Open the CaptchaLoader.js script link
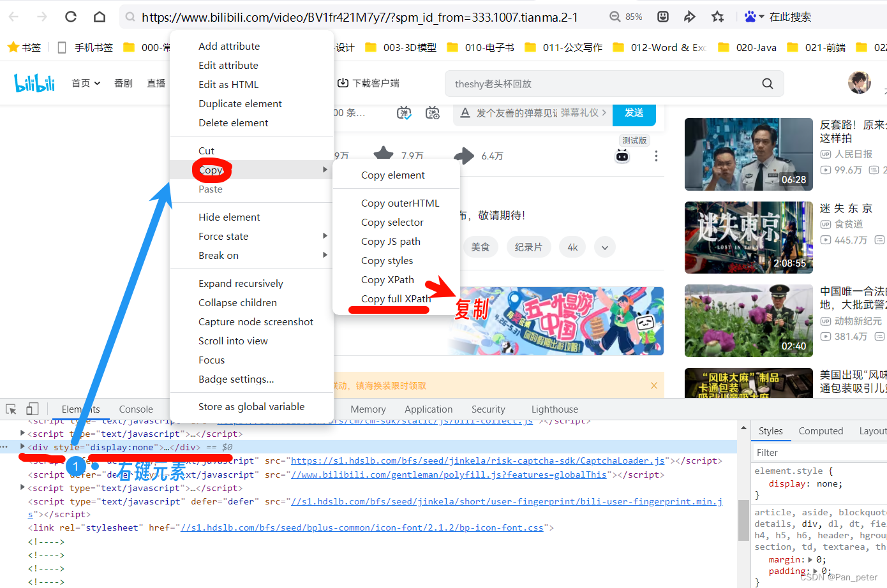Image resolution: width=887 pixels, height=588 pixels. coord(478,460)
